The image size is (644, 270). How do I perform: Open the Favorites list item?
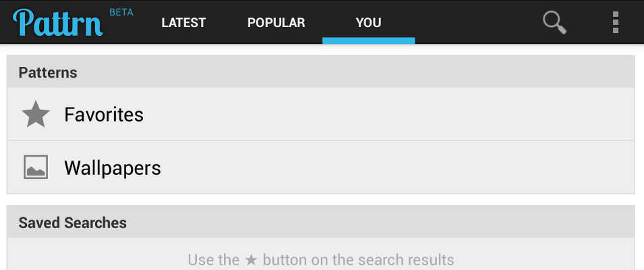321,114
